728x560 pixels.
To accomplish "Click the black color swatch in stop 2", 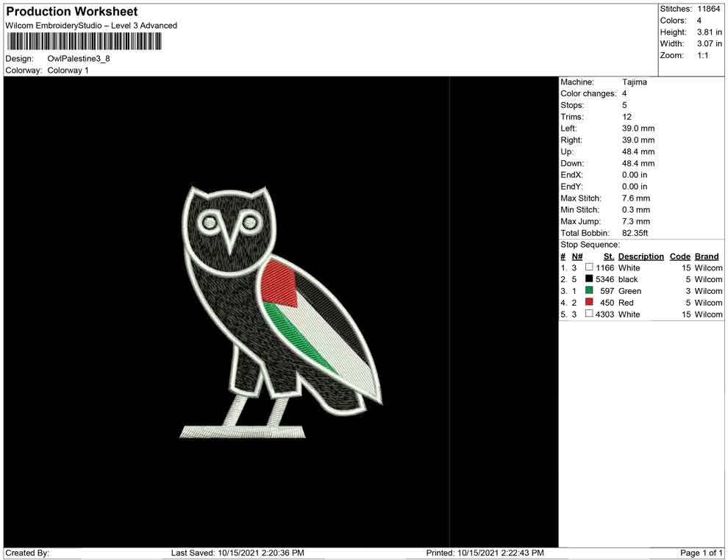I will [589, 279].
